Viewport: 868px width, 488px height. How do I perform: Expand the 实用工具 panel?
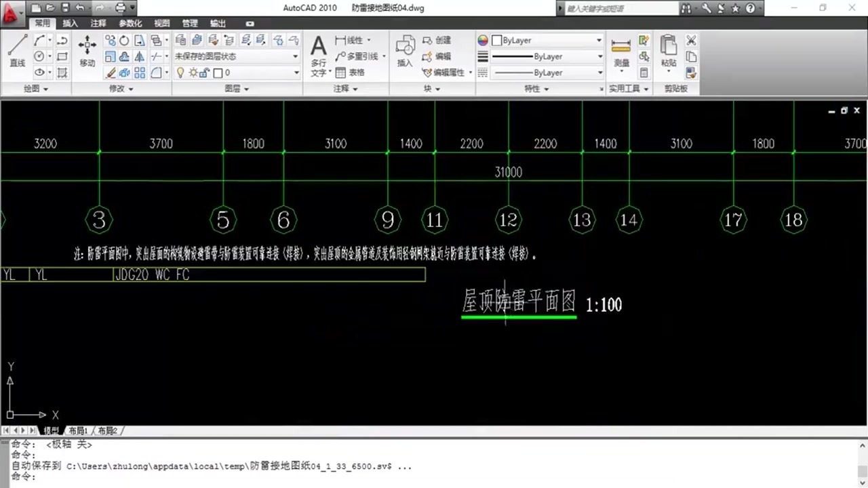[629, 89]
